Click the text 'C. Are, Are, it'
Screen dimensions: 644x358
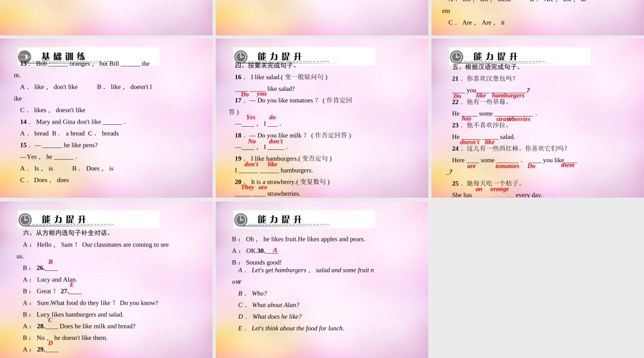477,23
